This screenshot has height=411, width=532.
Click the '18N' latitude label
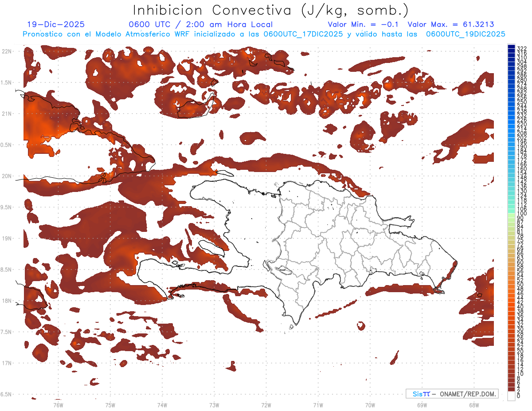point(6,301)
